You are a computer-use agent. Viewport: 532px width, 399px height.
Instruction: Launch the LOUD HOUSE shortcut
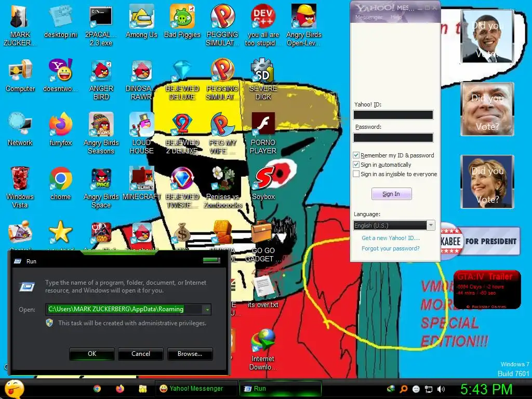click(x=141, y=125)
